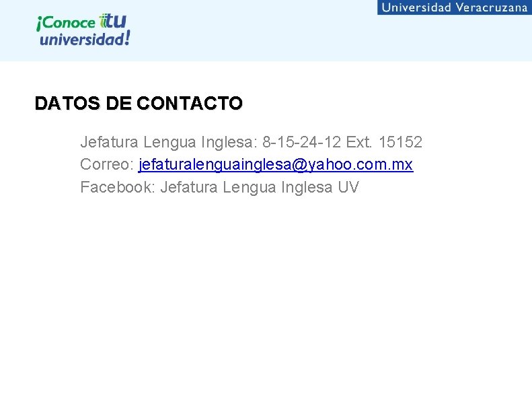Viewport: 532px width, 412px height.
Task: Click the 'Facebook:' label
Action: [118, 187]
